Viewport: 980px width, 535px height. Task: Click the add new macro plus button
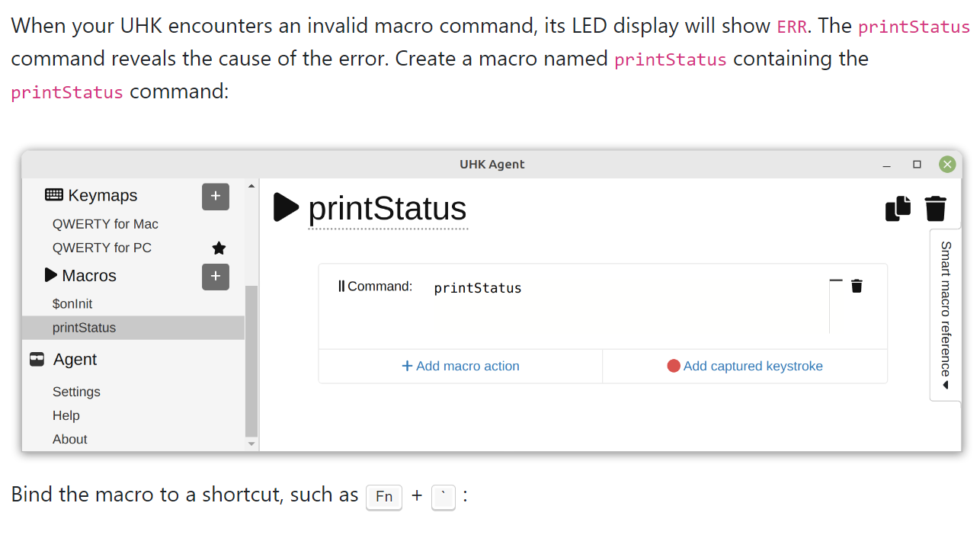[216, 277]
